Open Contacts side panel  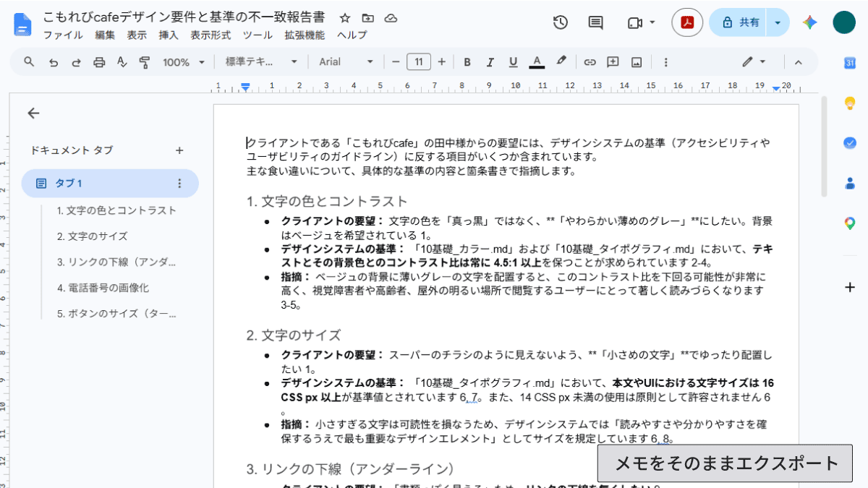click(850, 183)
